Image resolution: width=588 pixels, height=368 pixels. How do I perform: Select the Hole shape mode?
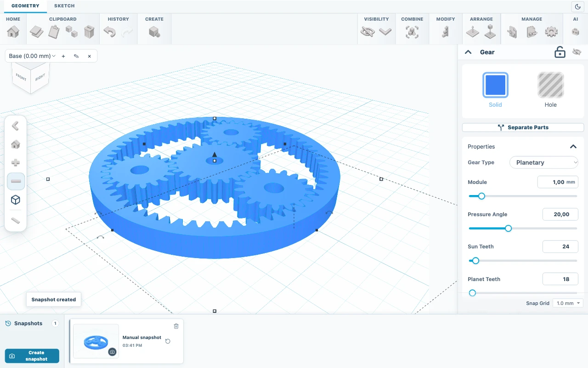tap(550, 90)
